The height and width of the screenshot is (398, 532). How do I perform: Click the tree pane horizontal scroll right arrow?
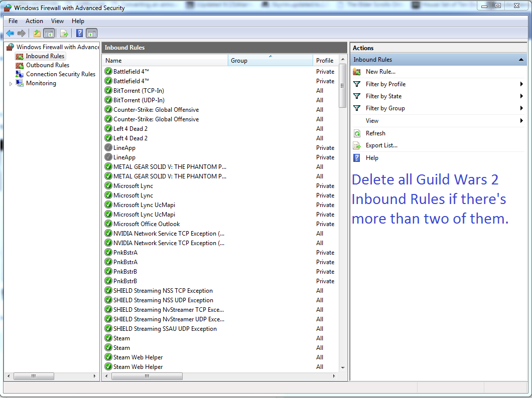pos(95,376)
